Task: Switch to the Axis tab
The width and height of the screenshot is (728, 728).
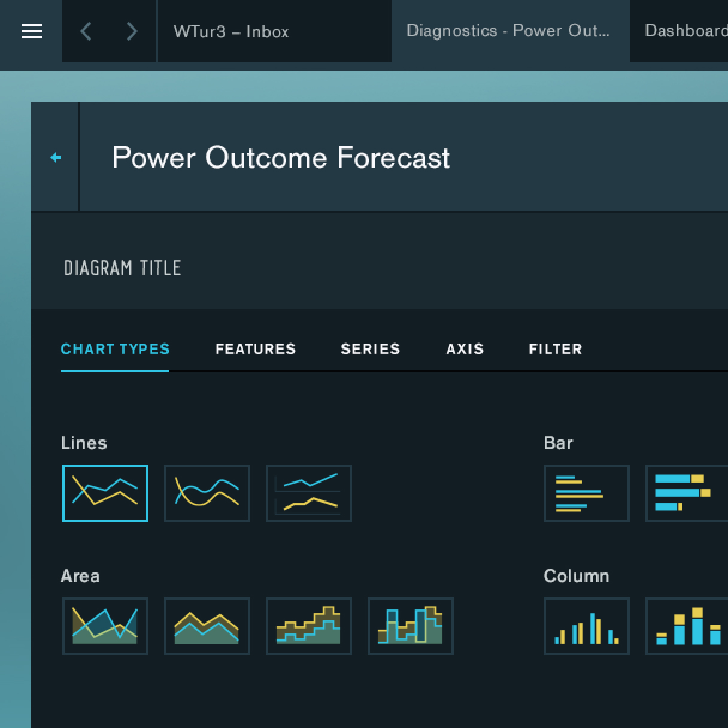Action: pos(465,349)
